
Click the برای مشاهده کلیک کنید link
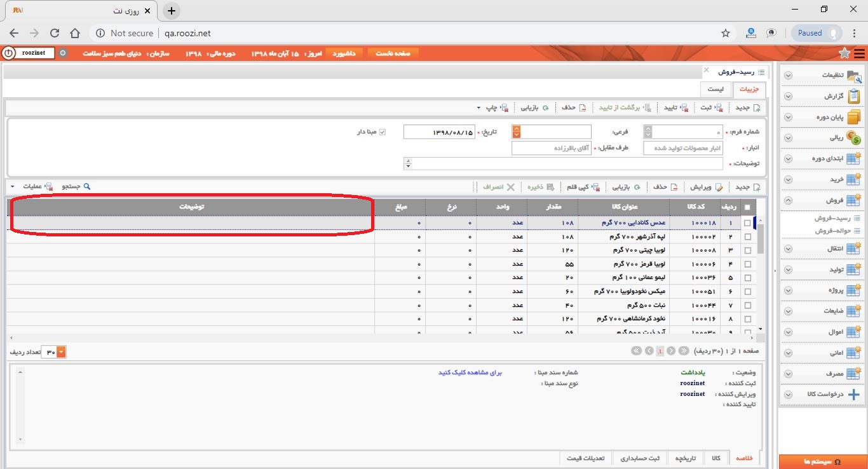coord(470,373)
